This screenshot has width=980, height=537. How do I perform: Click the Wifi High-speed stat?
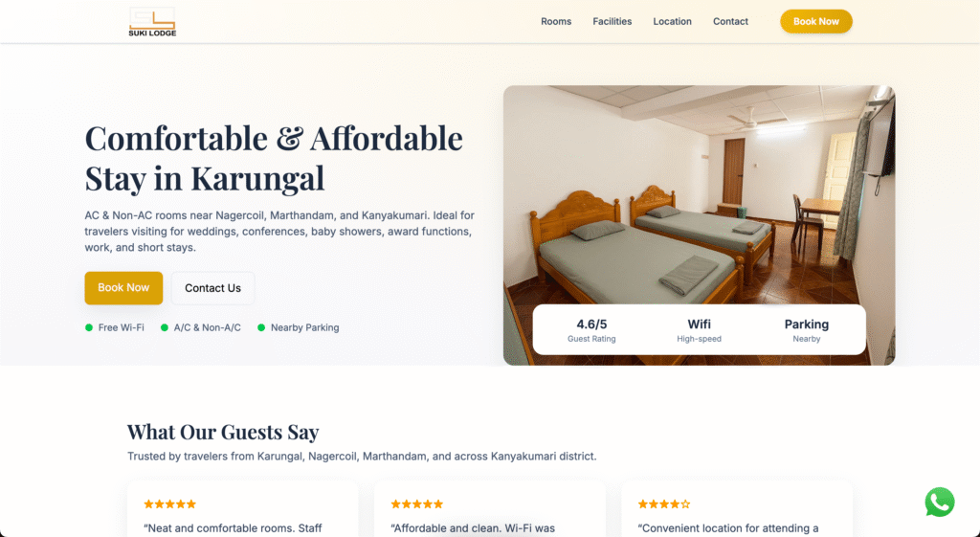point(699,330)
